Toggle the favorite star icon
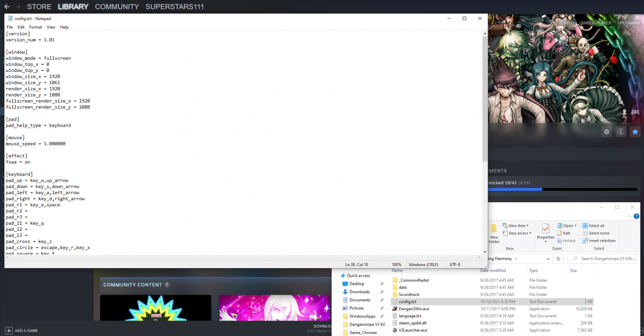644x336 pixels. (x=635, y=132)
